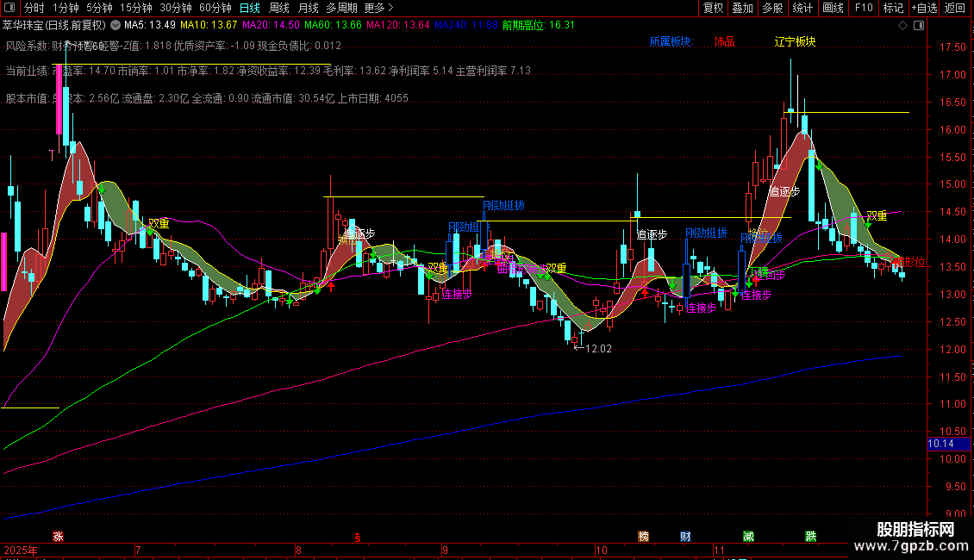Click the 前期高位: 16.31 value
Screen dimensions: 974x560
(539, 26)
